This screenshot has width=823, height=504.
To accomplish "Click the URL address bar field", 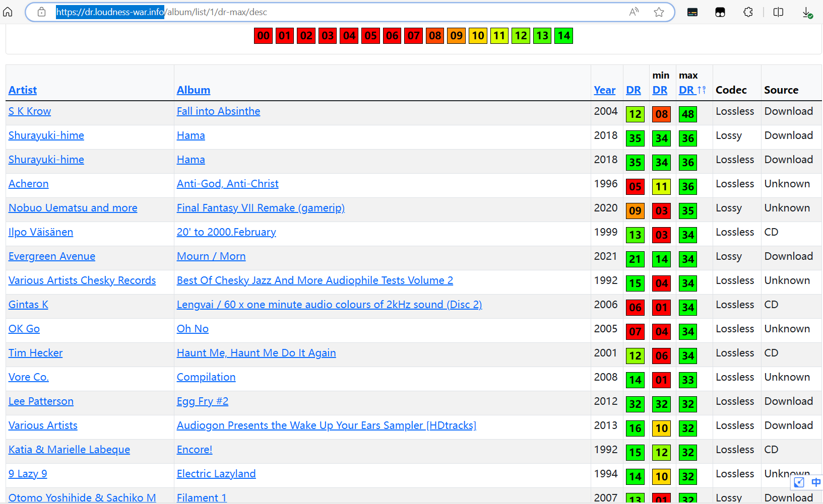I will (x=353, y=12).
